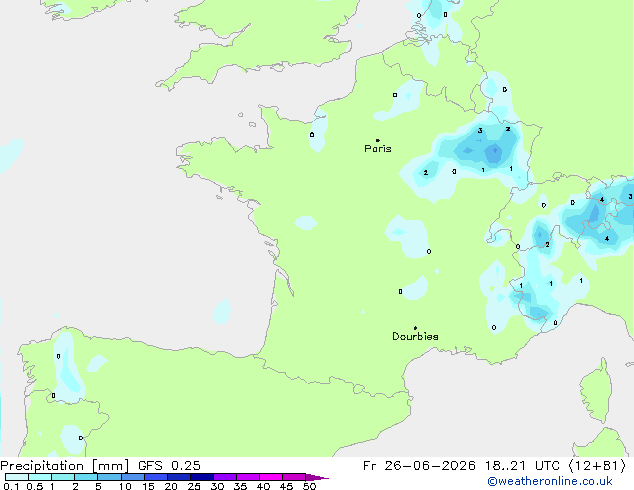The width and height of the screenshot is (634, 490).
Task: Pick the magenta legend swatch between 40 and 45
Action: tap(271, 477)
